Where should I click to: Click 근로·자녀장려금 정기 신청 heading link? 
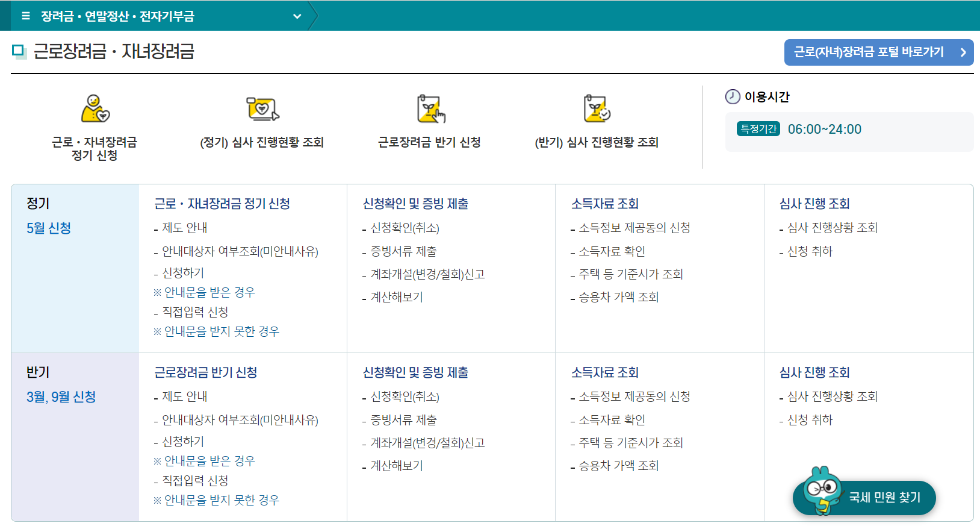click(222, 204)
